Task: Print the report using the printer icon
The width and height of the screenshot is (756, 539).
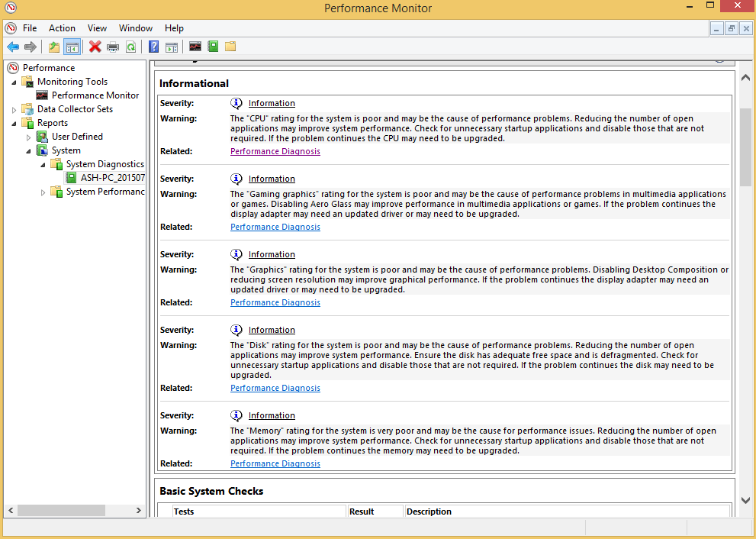Action: tap(113, 47)
